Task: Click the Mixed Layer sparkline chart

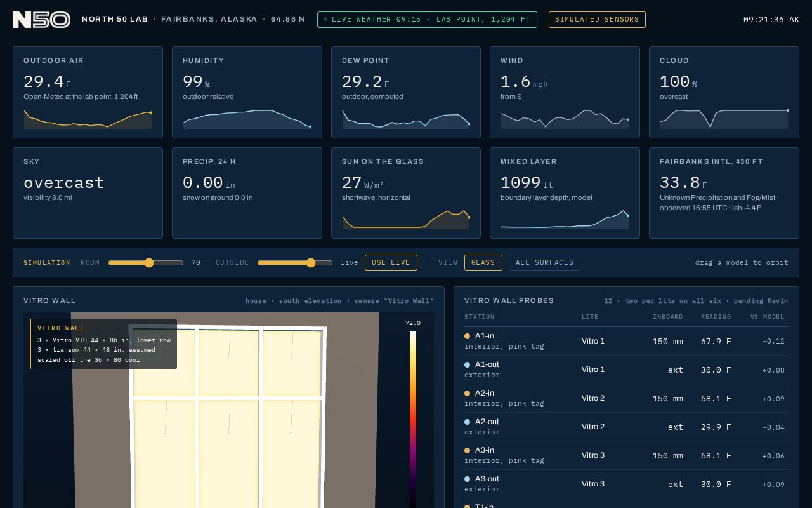Action: pyautogui.click(x=565, y=219)
